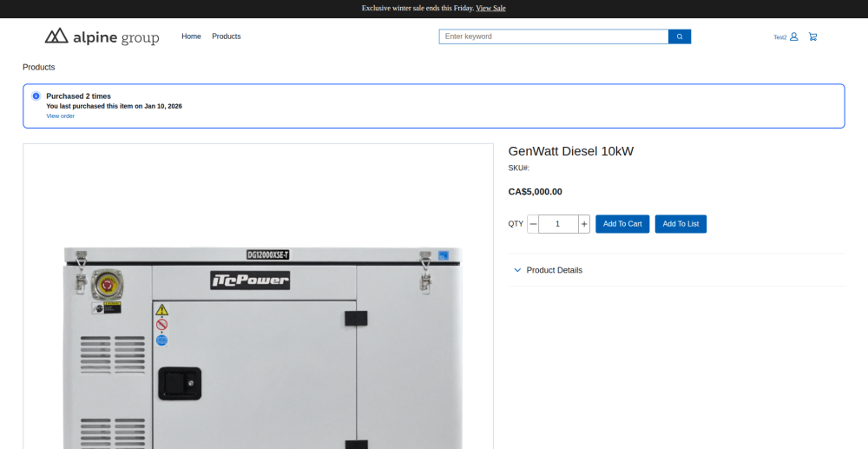
Task: Click the blue info icon in purchase notice
Action: 36,96
